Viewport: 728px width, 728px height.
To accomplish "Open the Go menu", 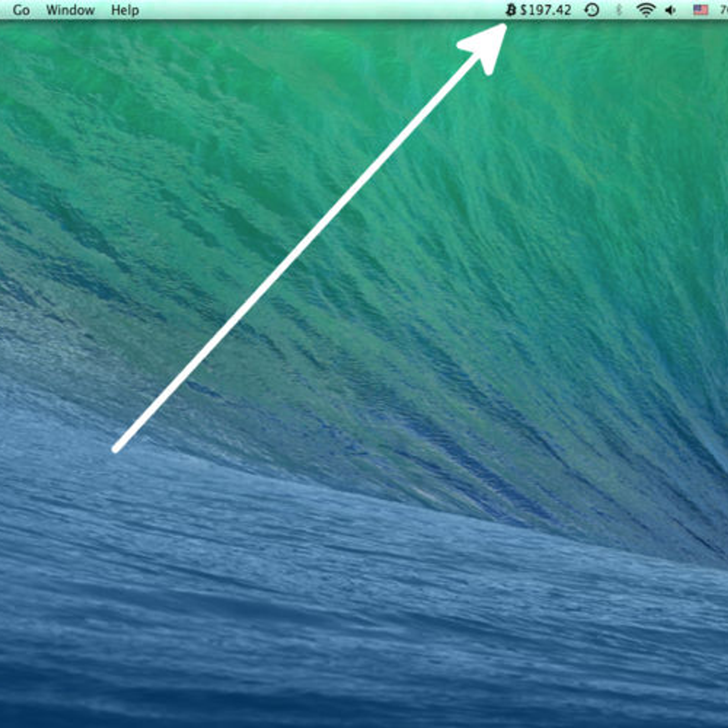I will [x=21, y=10].
